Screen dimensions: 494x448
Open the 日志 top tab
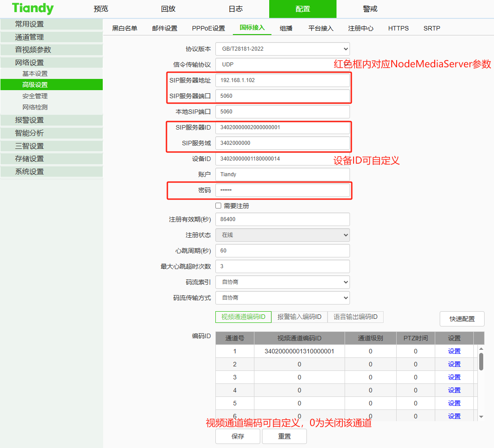[x=236, y=9]
